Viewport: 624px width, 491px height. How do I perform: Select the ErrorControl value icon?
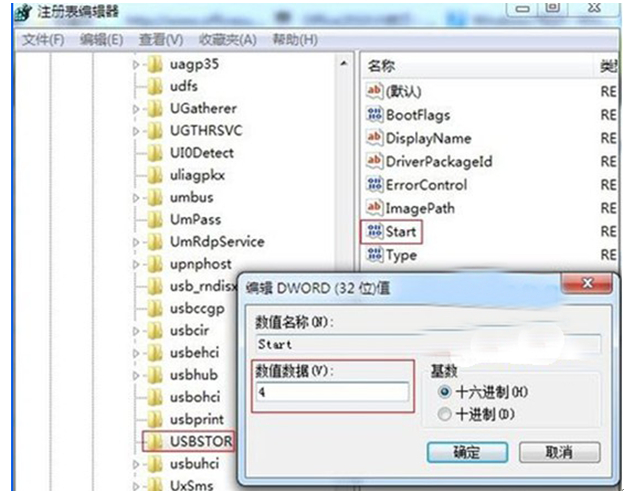[x=374, y=184]
